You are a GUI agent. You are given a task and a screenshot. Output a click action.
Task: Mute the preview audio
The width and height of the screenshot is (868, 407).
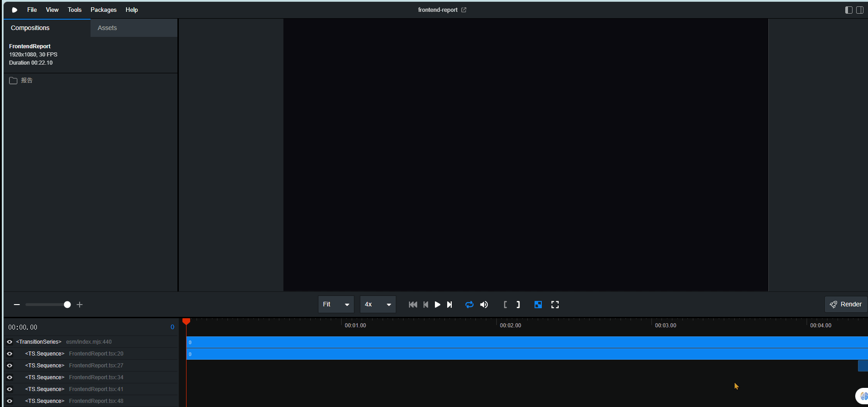[484, 305]
